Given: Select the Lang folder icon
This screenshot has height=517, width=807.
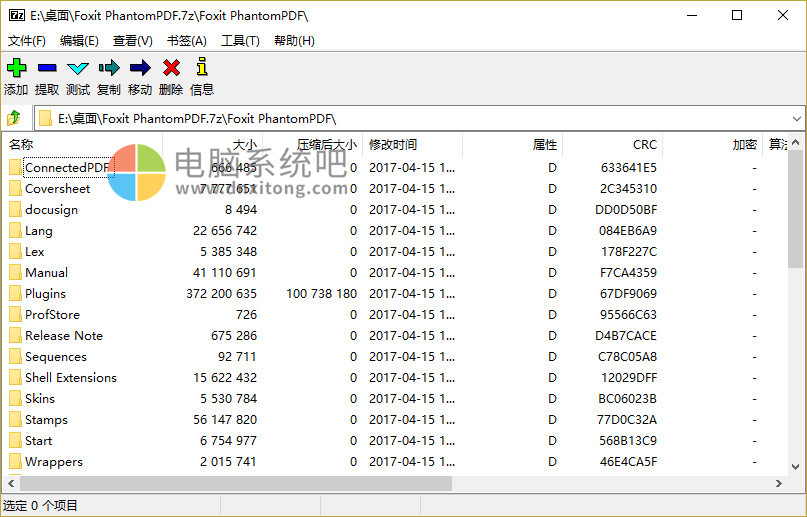Looking at the screenshot, I should point(15,230).
